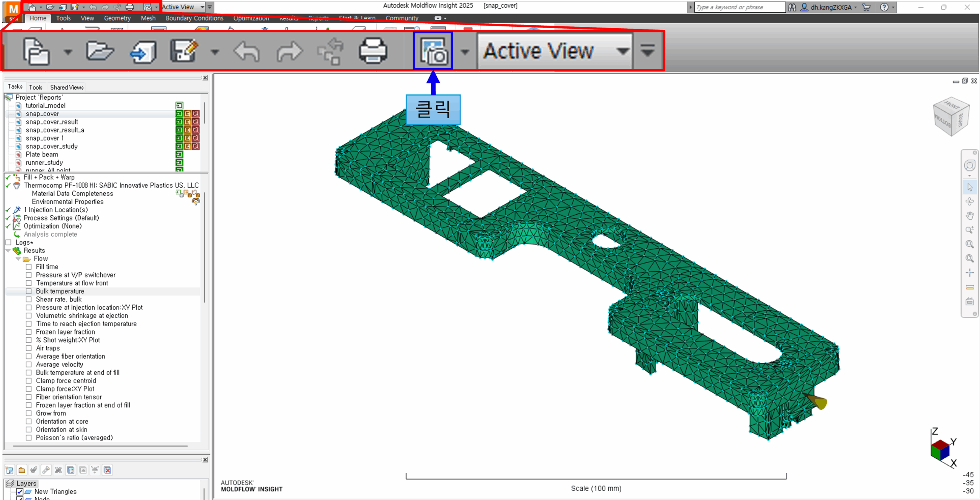Enable the Fill time result checkbox

tap(29, 267)
